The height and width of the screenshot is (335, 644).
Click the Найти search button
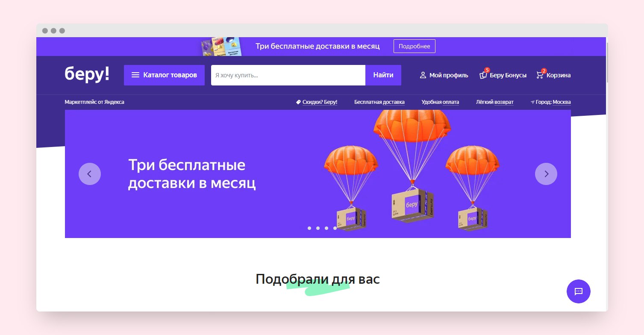pos(383,75)
